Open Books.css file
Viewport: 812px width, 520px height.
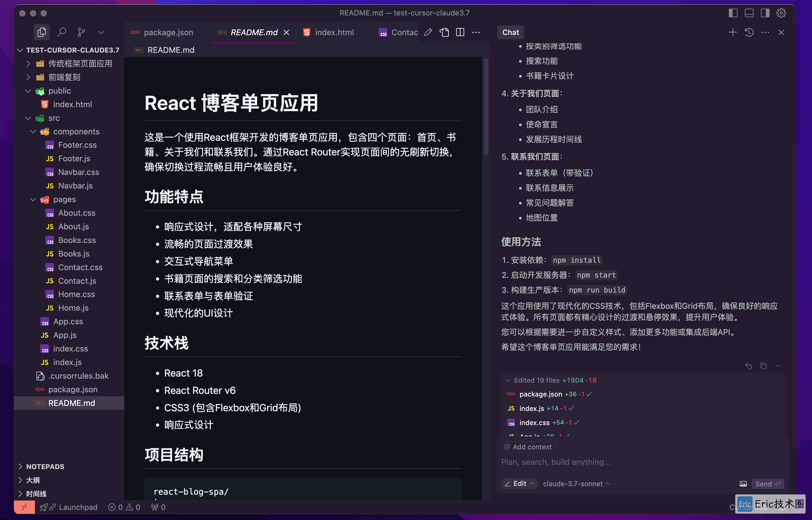tap(69, 240)
